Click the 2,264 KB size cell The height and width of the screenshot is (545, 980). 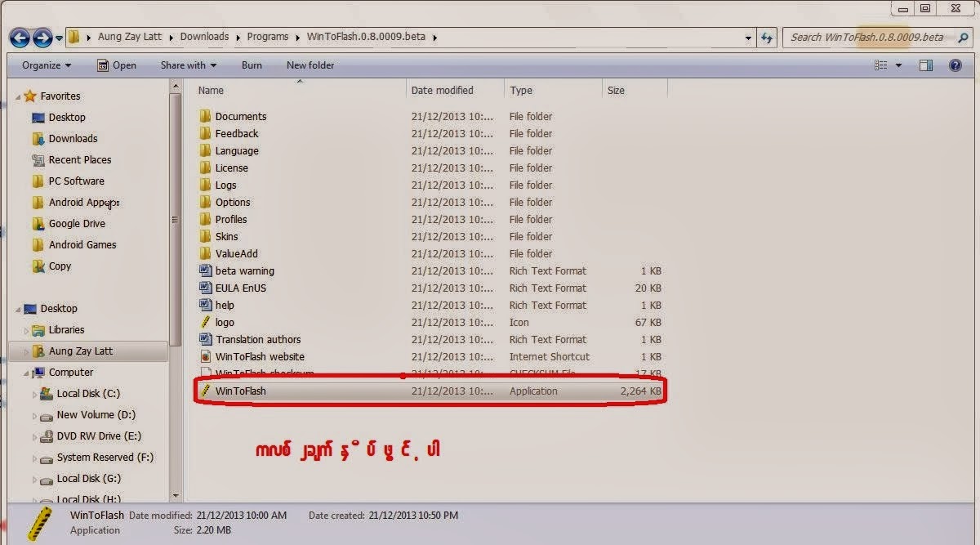[640, 391]
